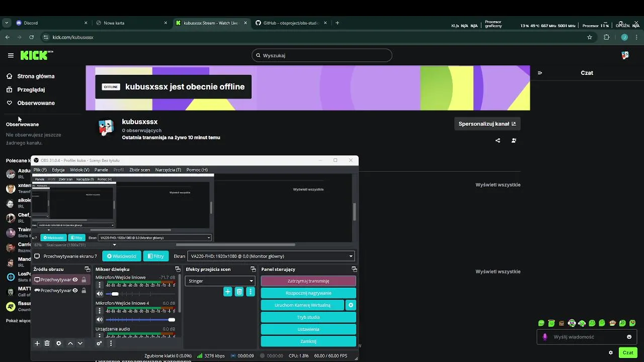Toggle lock on the second Przechwytywar source

click(84, 291)
